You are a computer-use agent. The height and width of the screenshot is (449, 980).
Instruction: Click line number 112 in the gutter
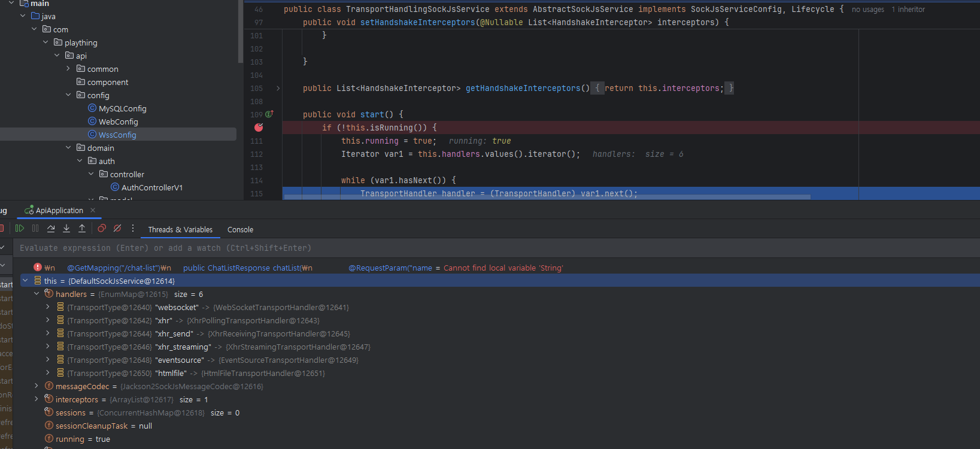[257, 154]
